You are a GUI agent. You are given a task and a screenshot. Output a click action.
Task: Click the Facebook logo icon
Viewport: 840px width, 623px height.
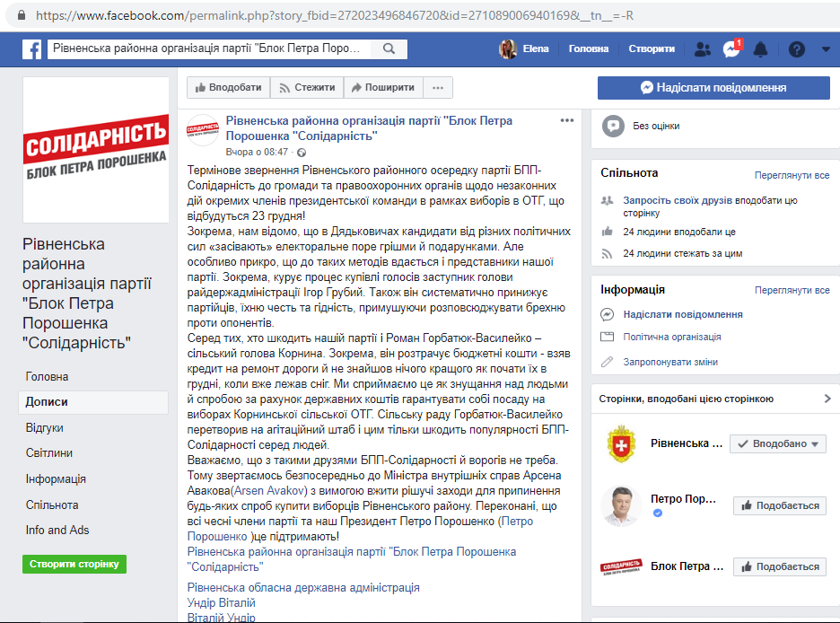point(32,49)
